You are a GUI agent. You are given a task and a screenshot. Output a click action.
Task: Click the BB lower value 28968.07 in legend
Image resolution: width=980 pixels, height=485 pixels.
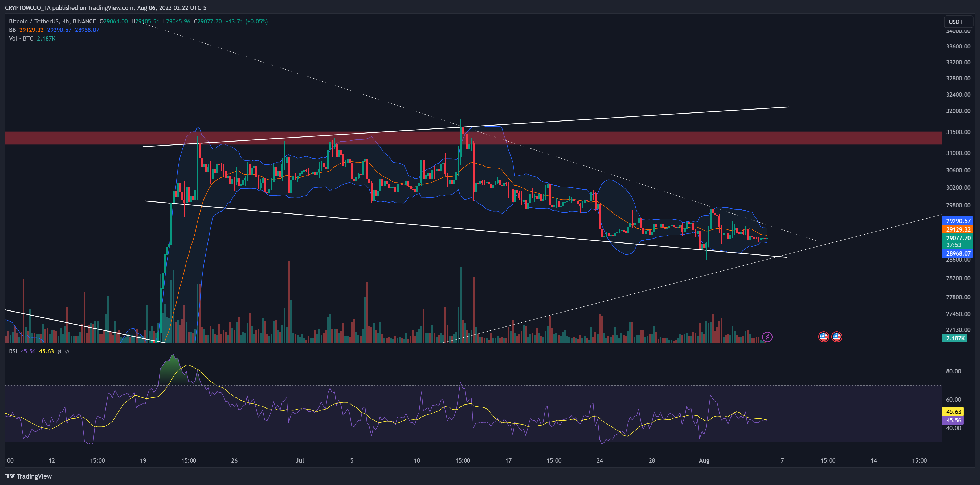coord(87,30)
